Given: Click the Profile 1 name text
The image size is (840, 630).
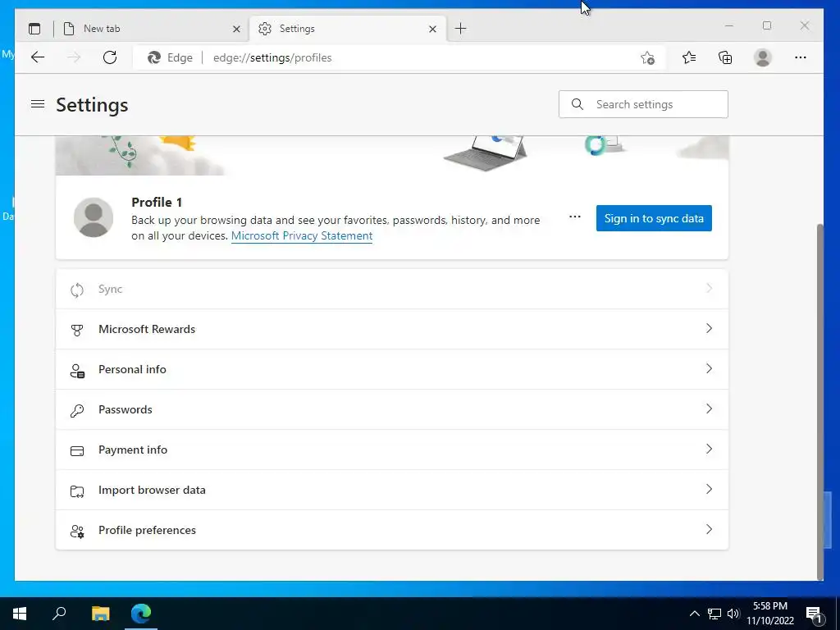Looking at the screenshot, I should point(157,202).
